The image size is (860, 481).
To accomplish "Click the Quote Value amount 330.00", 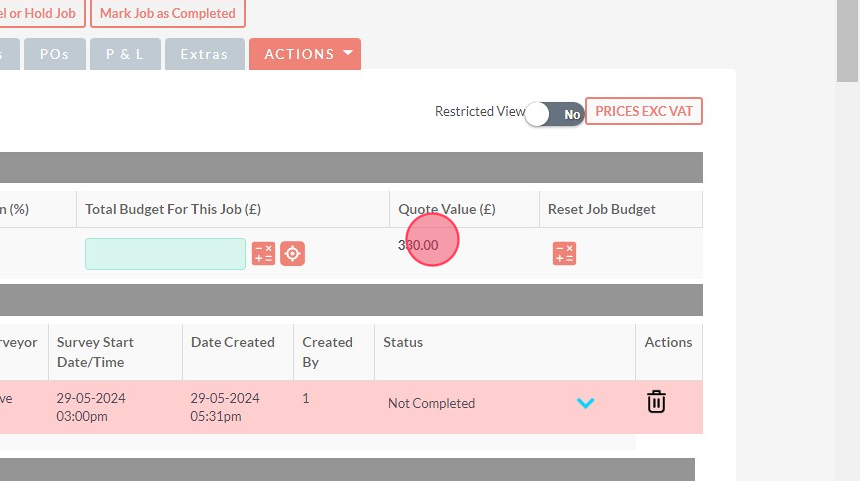I will pyautogui.click(x=418, y=245).
